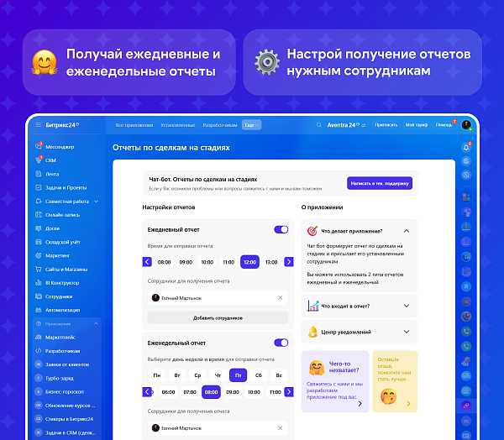The width and height of the screenshot is (504, 440).
Task: Choose Пт as weekly report day
Action: click(x=239, y=375)
